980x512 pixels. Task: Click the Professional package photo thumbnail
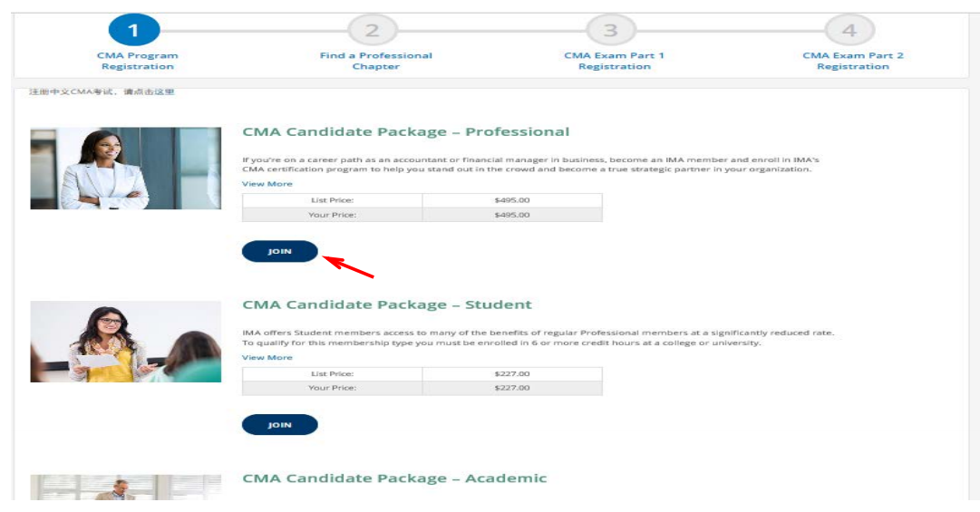click(x=125, y=169)
